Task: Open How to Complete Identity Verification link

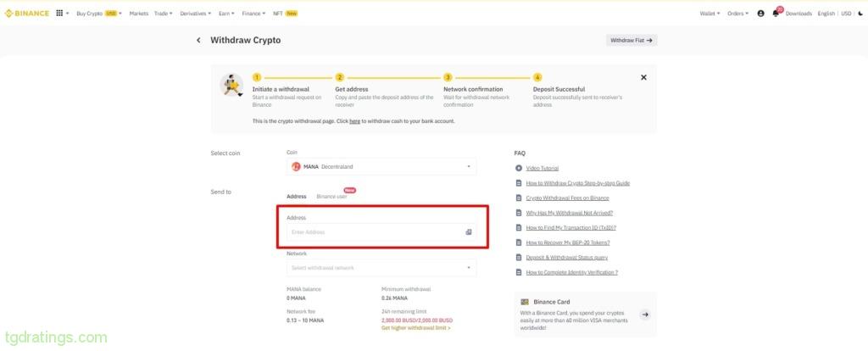Action: [572, 272]
